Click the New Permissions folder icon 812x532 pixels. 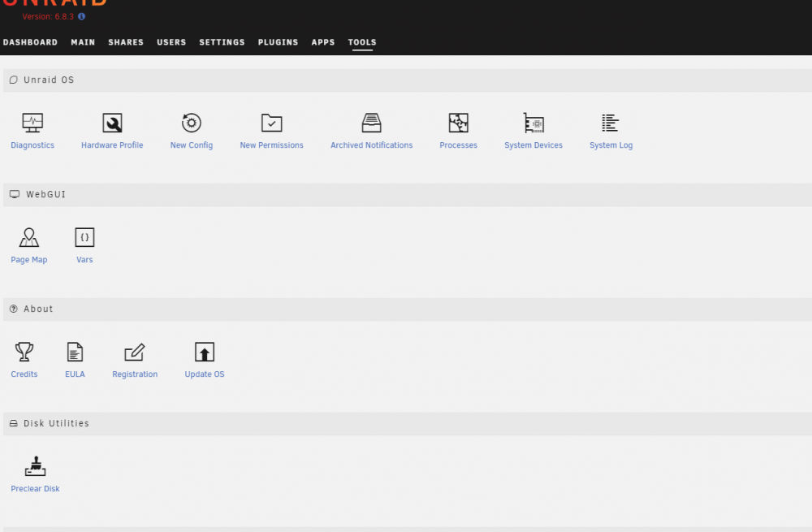point(271,123)
